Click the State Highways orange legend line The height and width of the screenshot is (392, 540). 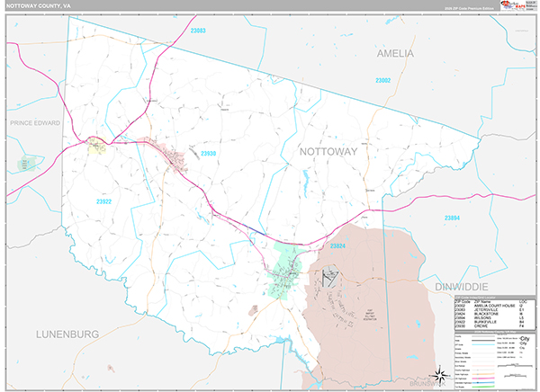click(483, 374)
